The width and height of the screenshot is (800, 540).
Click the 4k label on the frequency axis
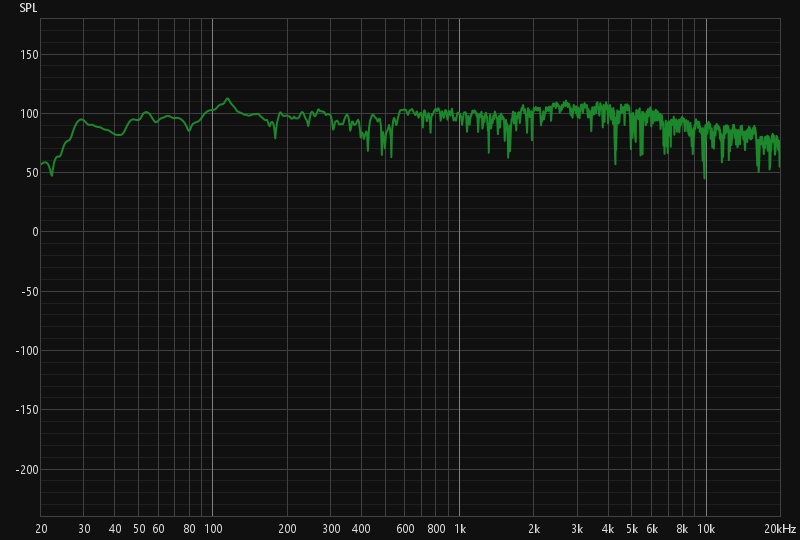pos(608,529)
